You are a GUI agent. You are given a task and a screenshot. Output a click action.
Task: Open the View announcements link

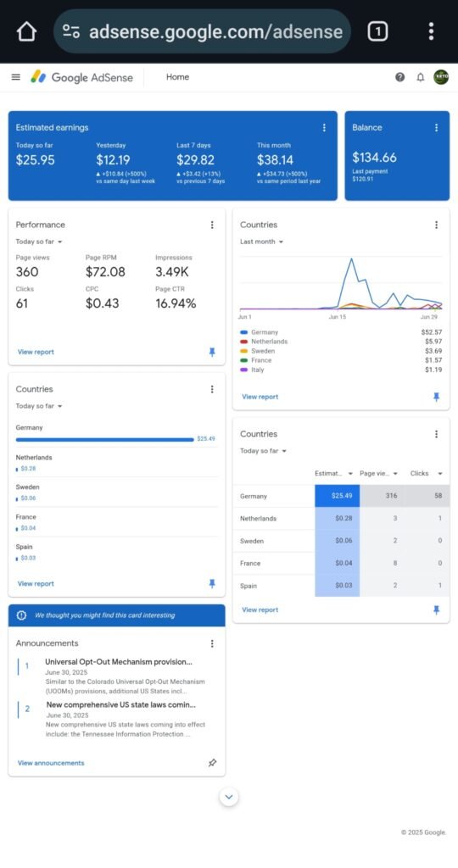pos(51,763)
